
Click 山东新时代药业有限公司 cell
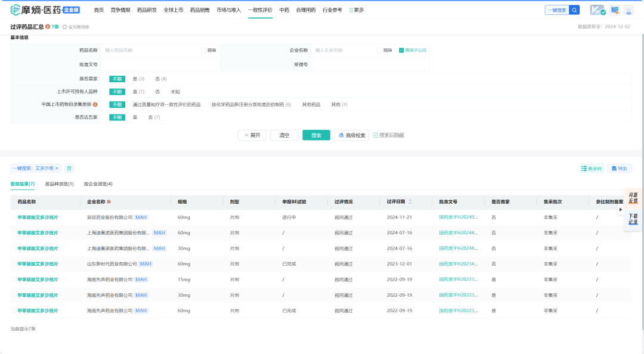(x=112, y=264)
